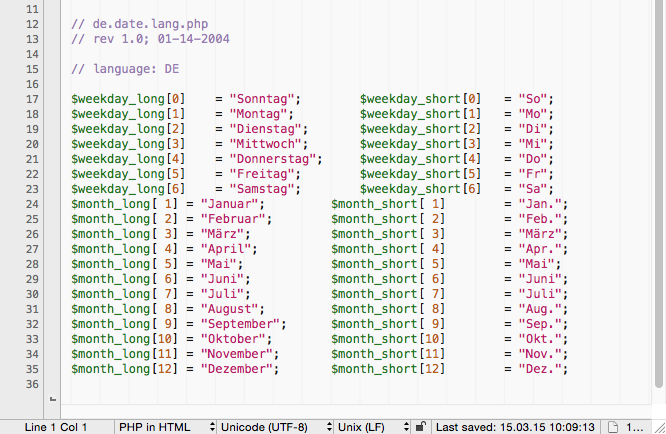Viewport: 666px width, 434px height.
Task: Click the $weekday_short[3] variable
Action: coord(421,144)
